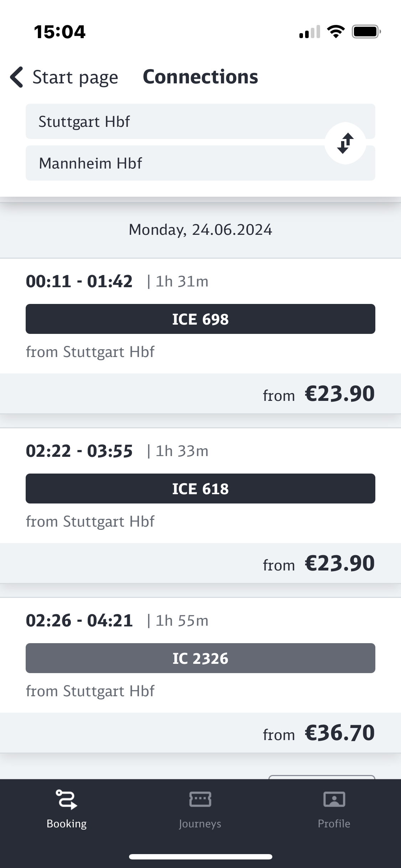Select the ICE 618 train bar
The image size is (401, 868).
(x=200, y=489)
